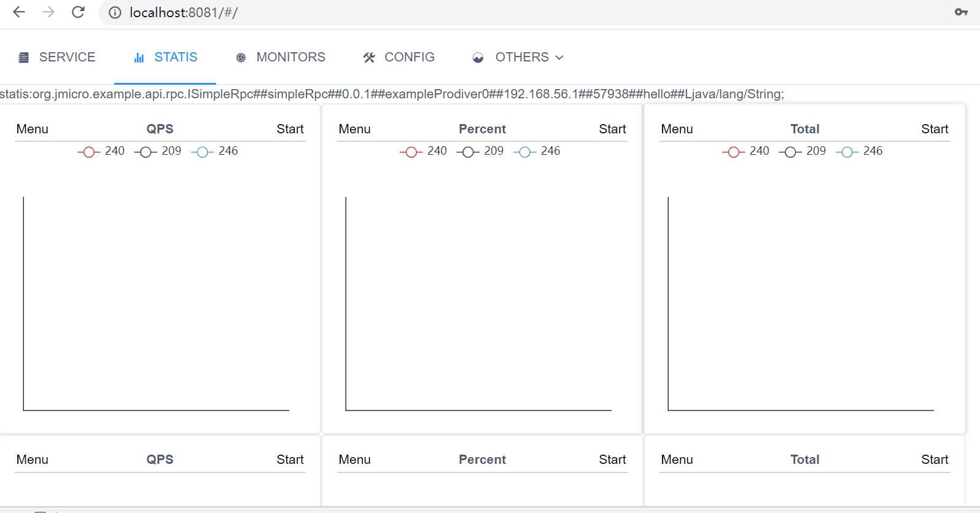Expand the OTHERS dropdown chevron
The width and height of the screenshot is (980, 513).
(559, 58)
